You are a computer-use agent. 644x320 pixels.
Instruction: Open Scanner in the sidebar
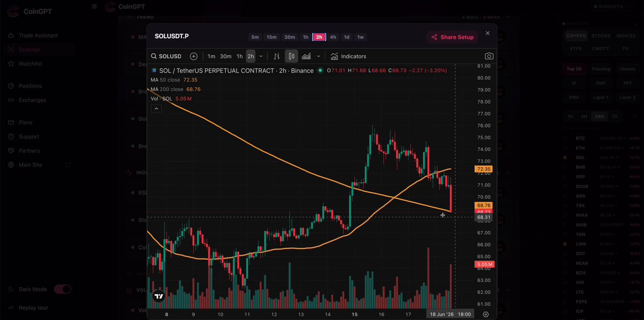pos(29,50)
